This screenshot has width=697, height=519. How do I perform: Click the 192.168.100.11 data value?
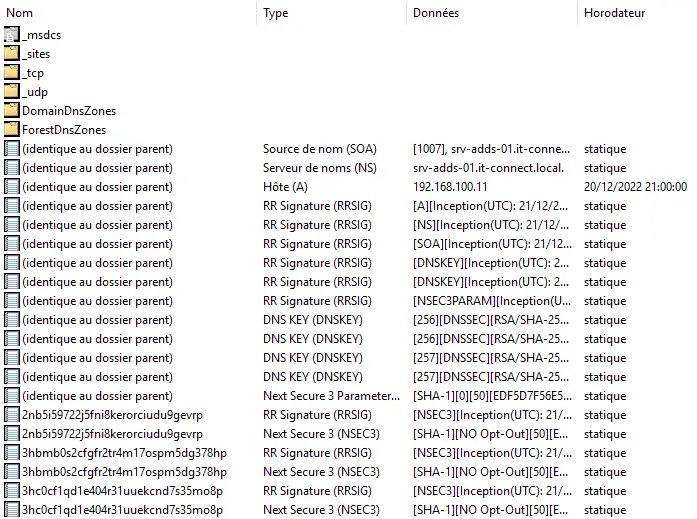[450, 187]
